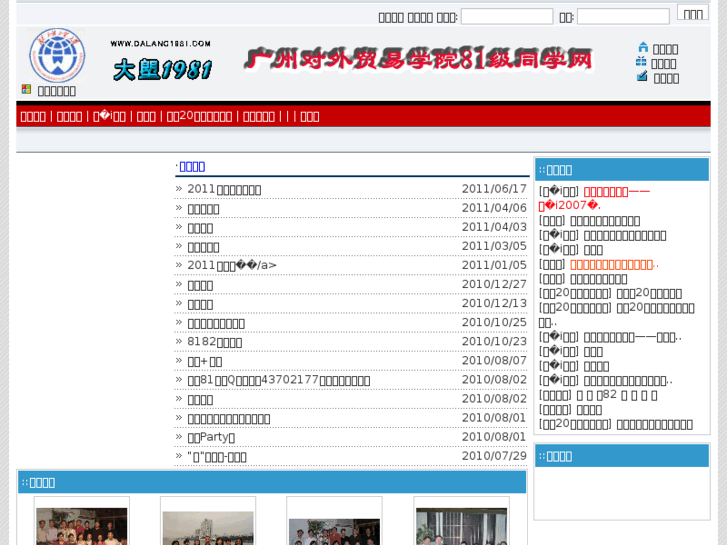The height and width of the screenshot is (545, 727).
Task: Open the news item mentioning 43702177
Action: pos(279,380)
